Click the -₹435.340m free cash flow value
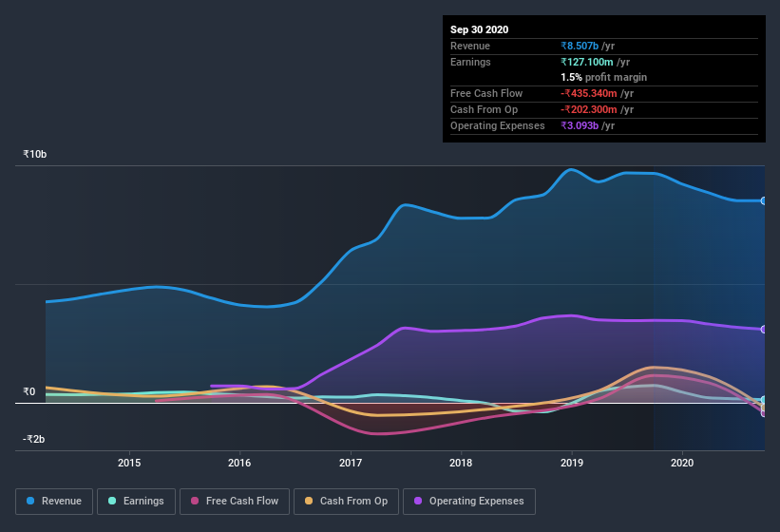The width and height of the screenshot is (780, 532). pyautogui.click(x=588, y=93)
